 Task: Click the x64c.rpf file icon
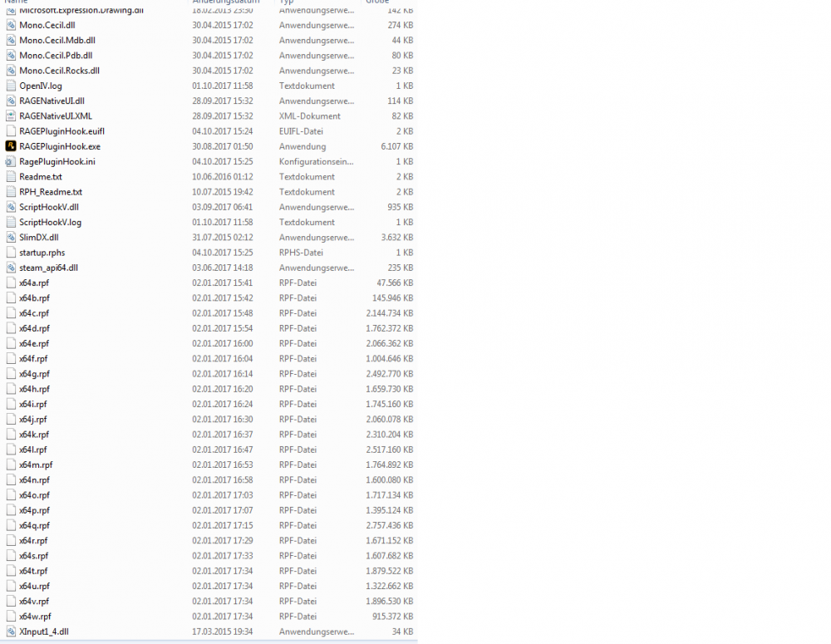(x=11, y=312)
